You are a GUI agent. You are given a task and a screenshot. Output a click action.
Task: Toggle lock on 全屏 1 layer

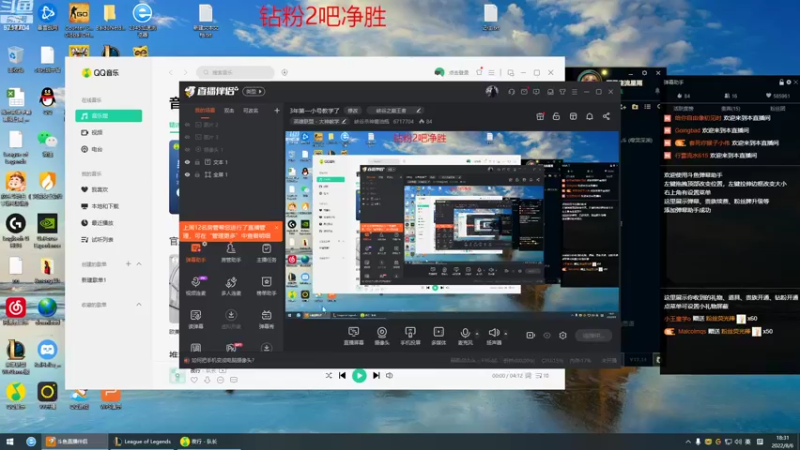pyautogui.click(x=197, y=174)
